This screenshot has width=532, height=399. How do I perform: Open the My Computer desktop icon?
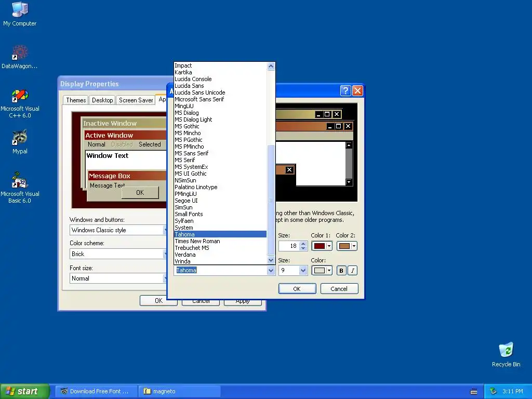[20, 14]
